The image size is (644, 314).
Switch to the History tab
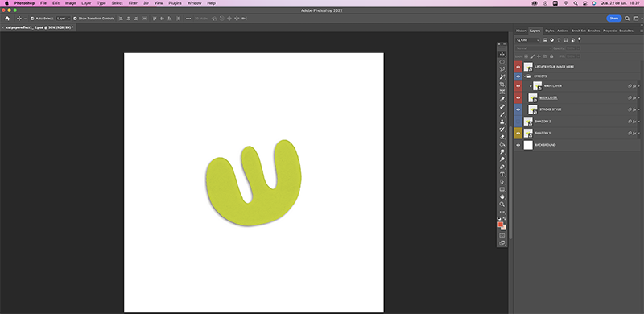pos(521,31)
